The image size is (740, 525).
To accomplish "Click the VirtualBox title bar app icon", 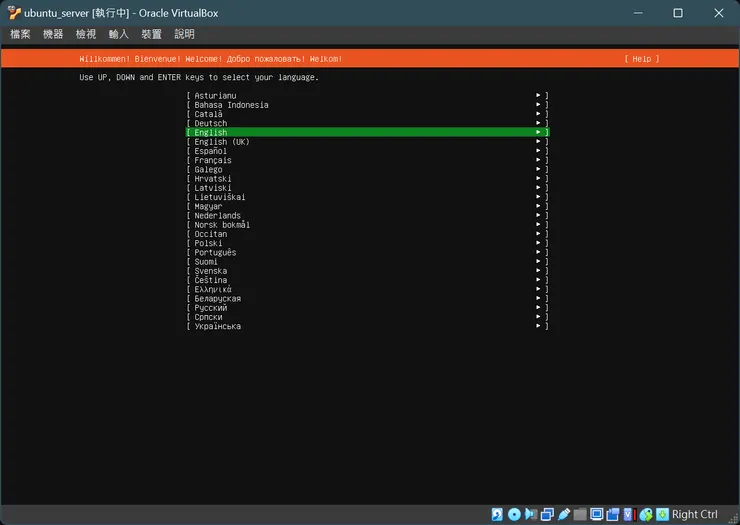I will click(13, 13).
